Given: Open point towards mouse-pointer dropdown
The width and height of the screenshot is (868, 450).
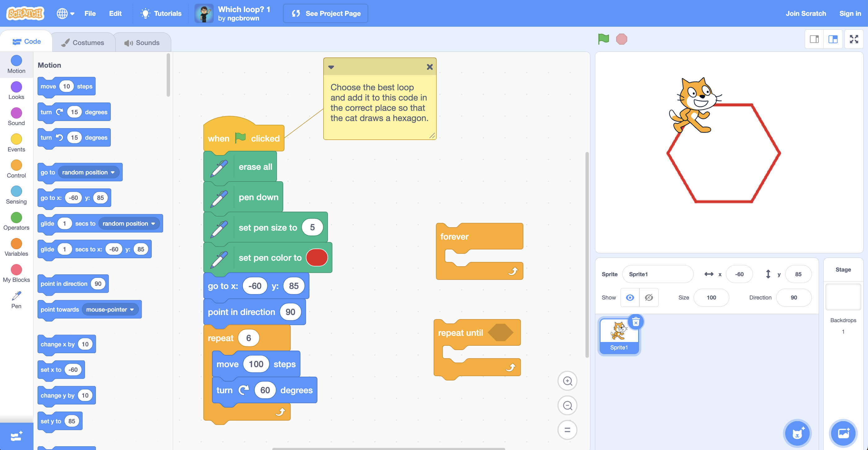Looking at the screenshot, I should coord(110,309).
